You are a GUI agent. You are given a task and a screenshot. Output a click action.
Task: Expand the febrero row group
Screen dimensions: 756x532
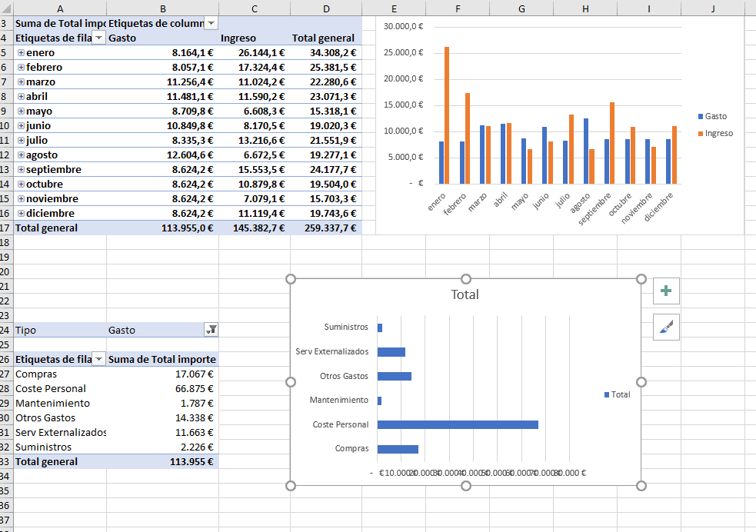[x=22, y=67]
